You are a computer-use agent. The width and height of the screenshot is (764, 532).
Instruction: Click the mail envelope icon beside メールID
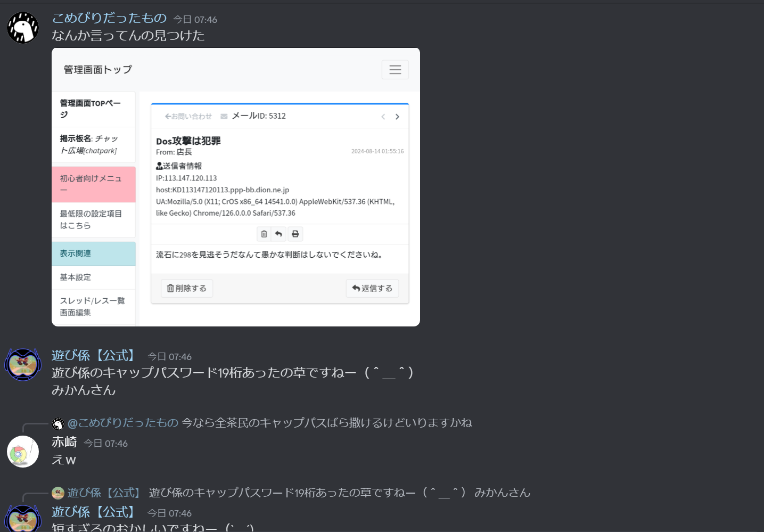click(224, 116)
